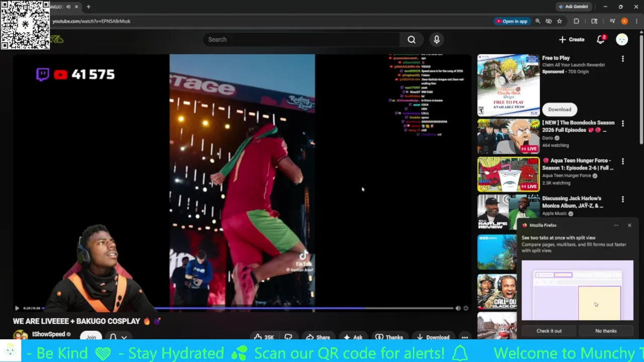The height and width of the screenshot is (362, 644).
Task: Click the zoom magnifier icon in address bar
Action: pos(538,21)
